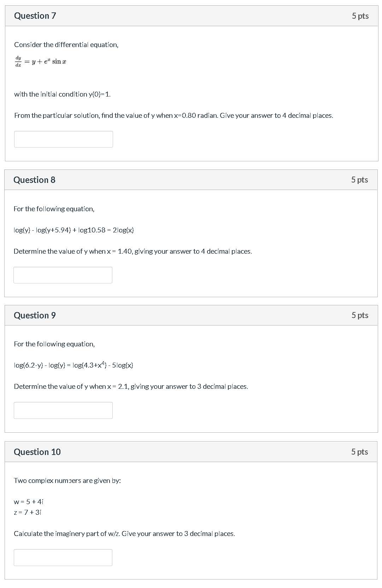The image size is (382, 588).
Task: Click Question 8's 5 pts label
Action: pos(359,180)
